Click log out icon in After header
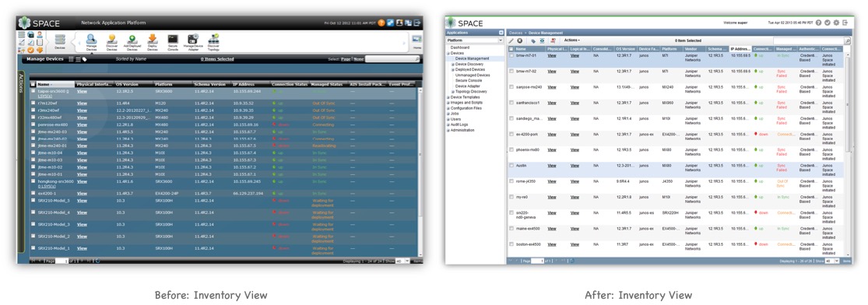 point(845,23)
